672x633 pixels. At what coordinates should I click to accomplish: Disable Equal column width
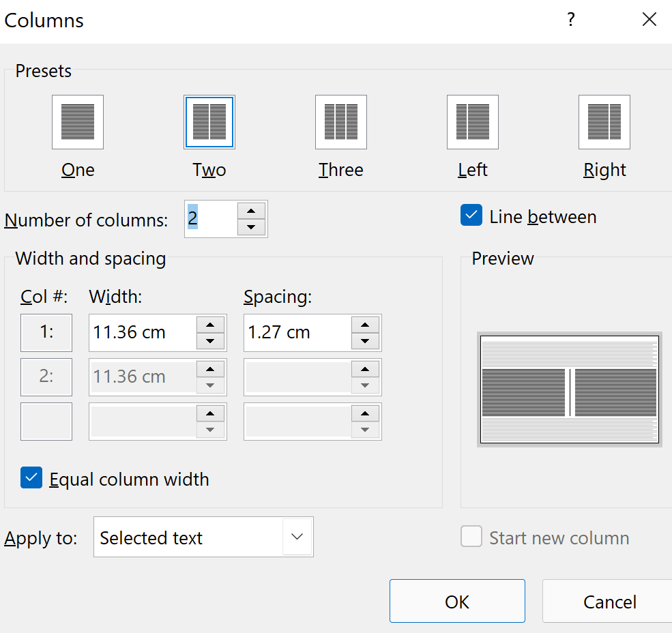31,478
